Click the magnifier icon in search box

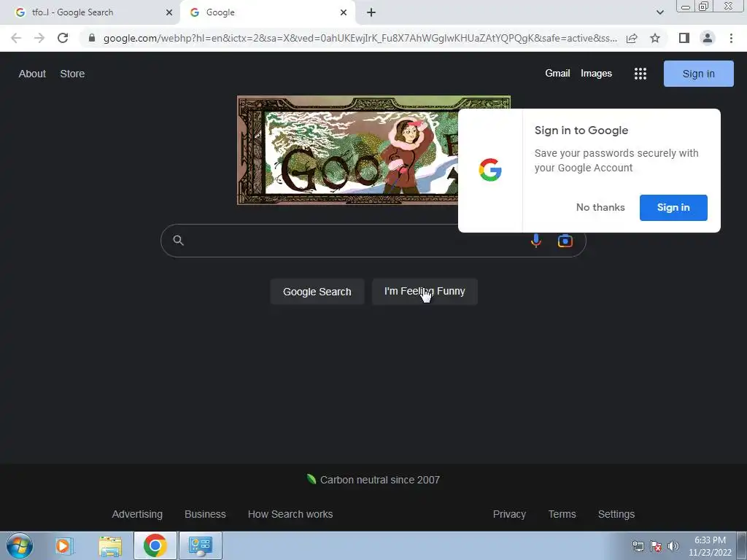tap(178, 240)
